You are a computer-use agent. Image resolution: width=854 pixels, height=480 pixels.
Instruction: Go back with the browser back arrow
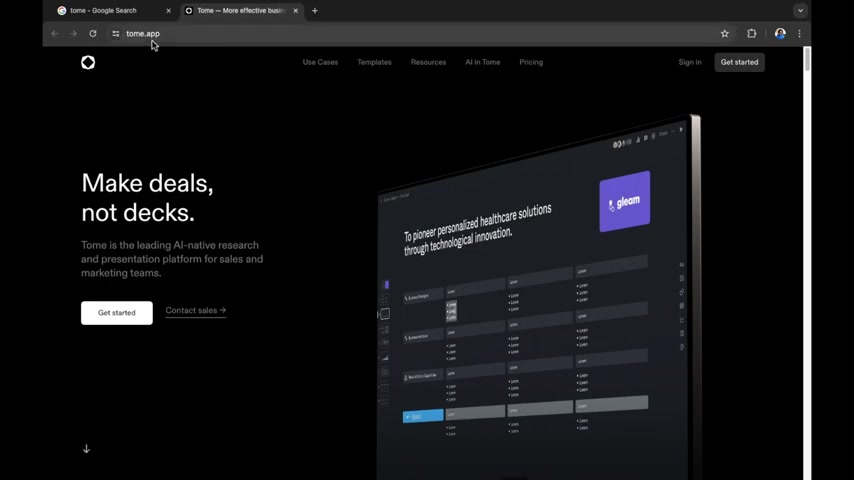(54, 34)
